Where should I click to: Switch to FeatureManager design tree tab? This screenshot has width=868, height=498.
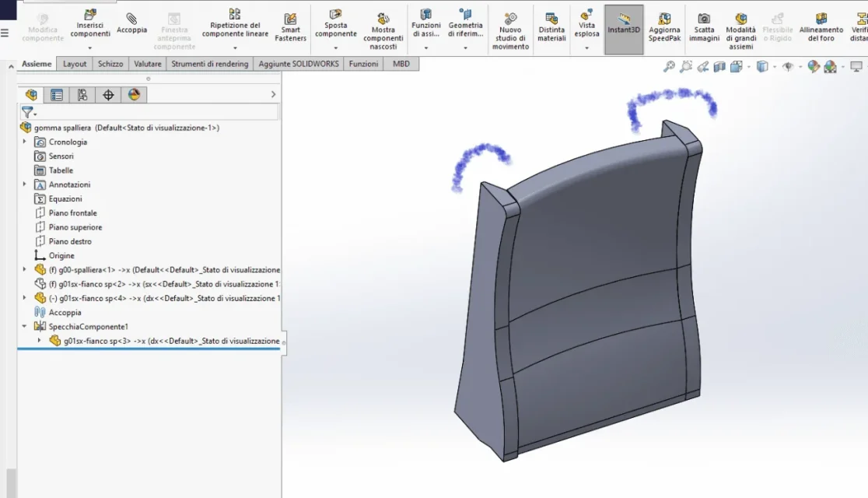[31, 95]
